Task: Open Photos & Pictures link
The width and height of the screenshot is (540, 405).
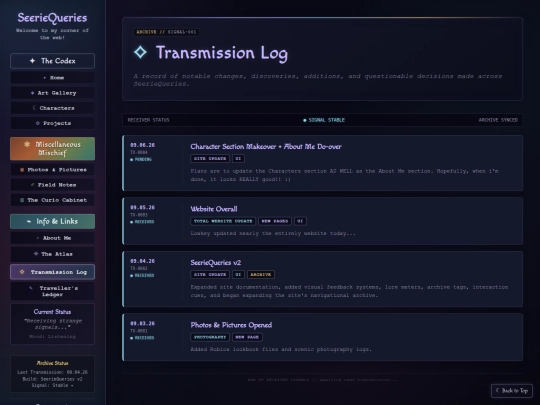Action: 52,170
